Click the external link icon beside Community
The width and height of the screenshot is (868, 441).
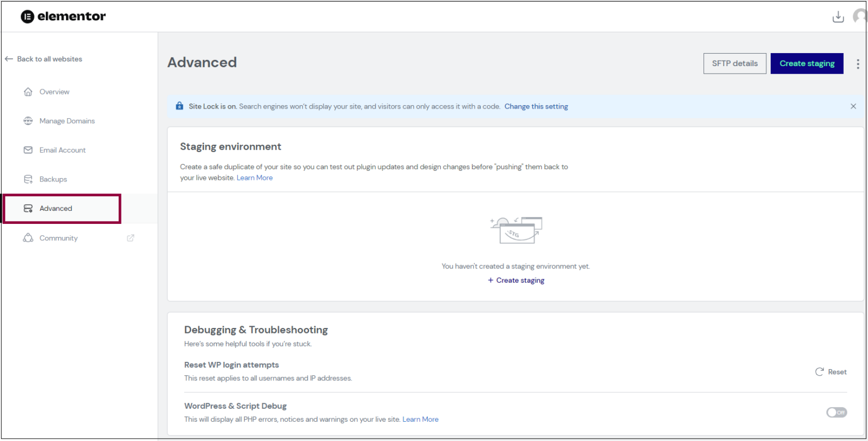tap(131, 238)
